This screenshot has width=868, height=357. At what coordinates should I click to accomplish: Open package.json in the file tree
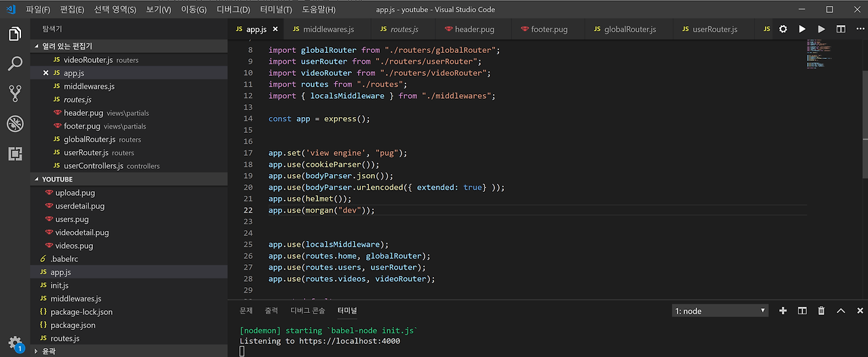point(73,325)
